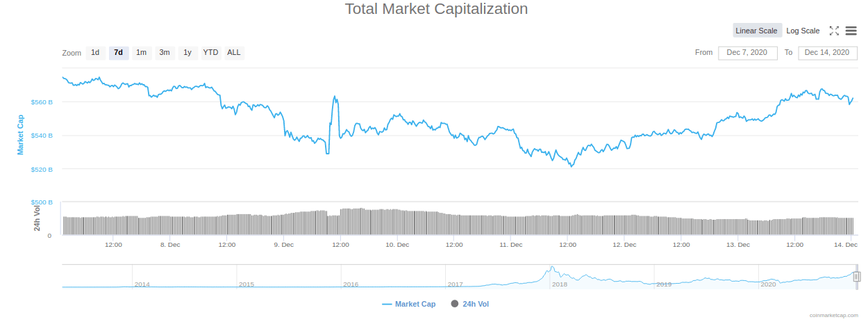Select the 7d zoom range
This screenshot has height=331, width=868.
coord(119,53)
